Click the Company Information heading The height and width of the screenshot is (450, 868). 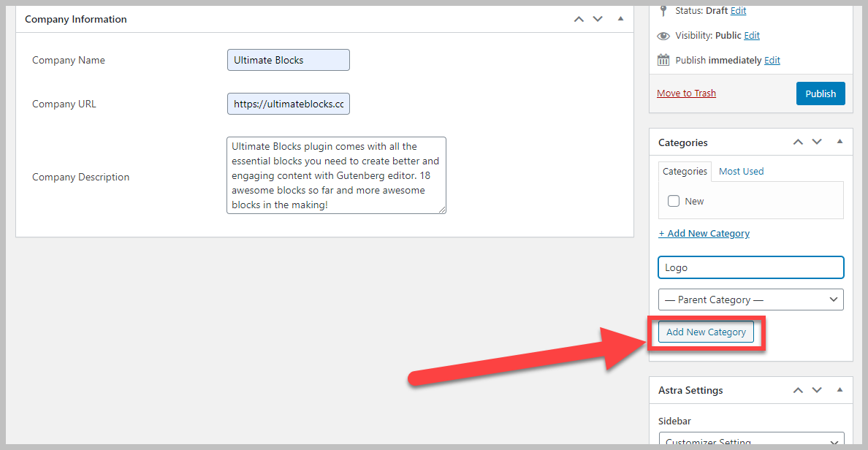(x=76, y=20)
